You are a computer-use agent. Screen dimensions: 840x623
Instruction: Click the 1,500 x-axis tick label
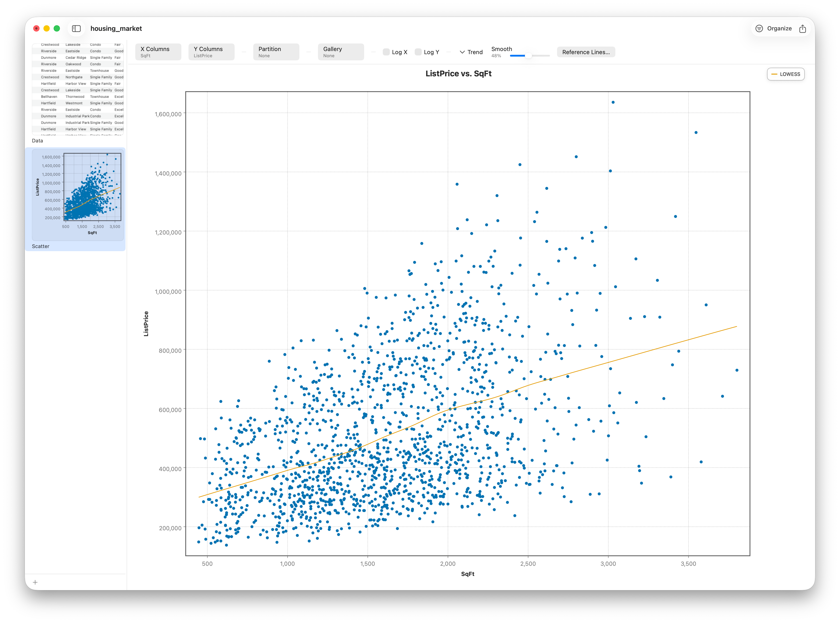pyautogui.click(x=367, y=564)
